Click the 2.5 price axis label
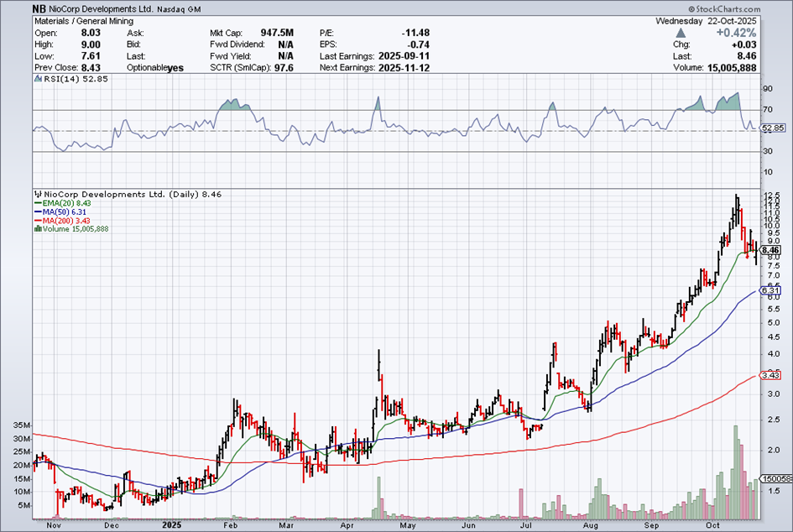 click(x=773, y=420)
